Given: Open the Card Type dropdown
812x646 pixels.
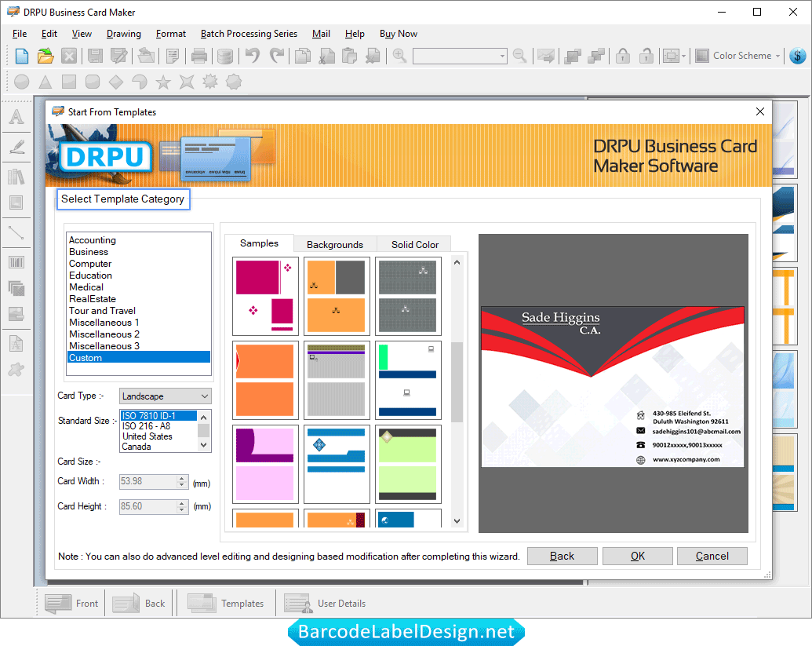Looking at the screenshot, I should pos(166,396).
